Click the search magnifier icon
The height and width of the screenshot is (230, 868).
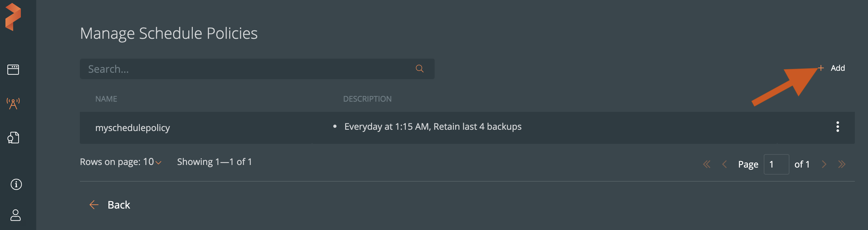pos(419,69)
